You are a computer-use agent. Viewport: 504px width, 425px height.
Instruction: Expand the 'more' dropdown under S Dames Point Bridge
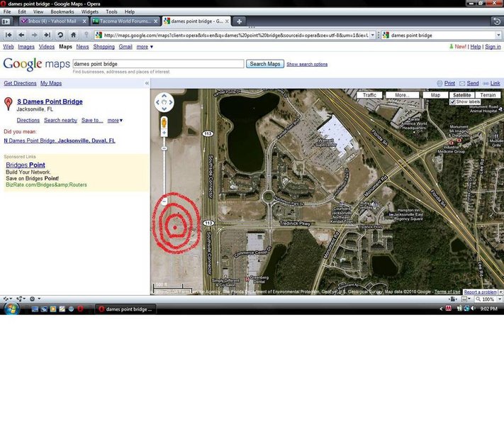(x=115, y=121)
